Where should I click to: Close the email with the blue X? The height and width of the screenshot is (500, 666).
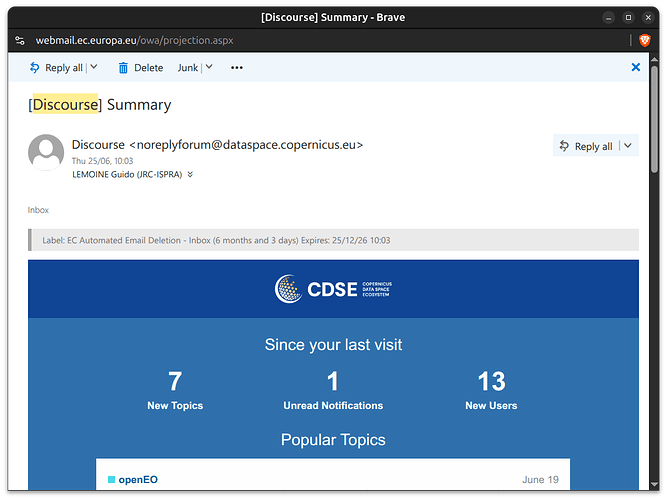point(635,67)
